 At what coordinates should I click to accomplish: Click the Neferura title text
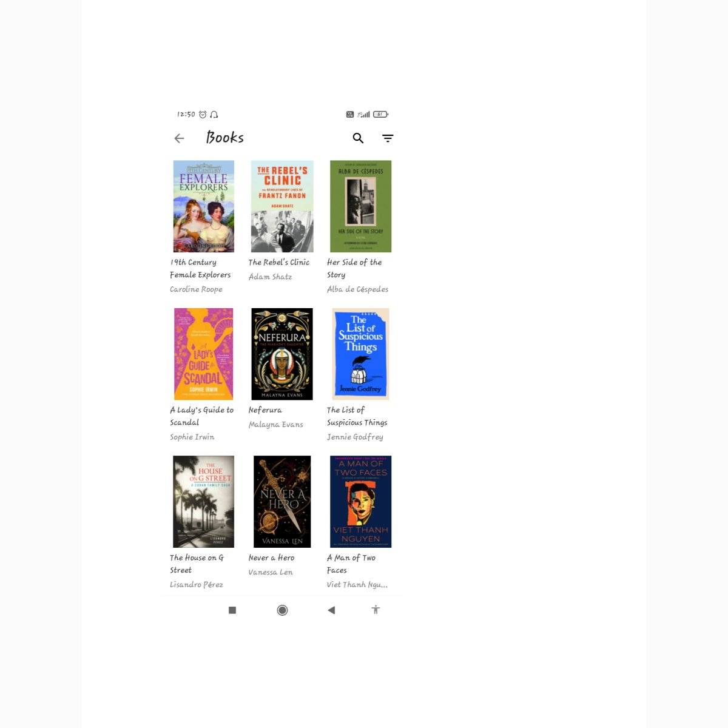pos(265,410)
